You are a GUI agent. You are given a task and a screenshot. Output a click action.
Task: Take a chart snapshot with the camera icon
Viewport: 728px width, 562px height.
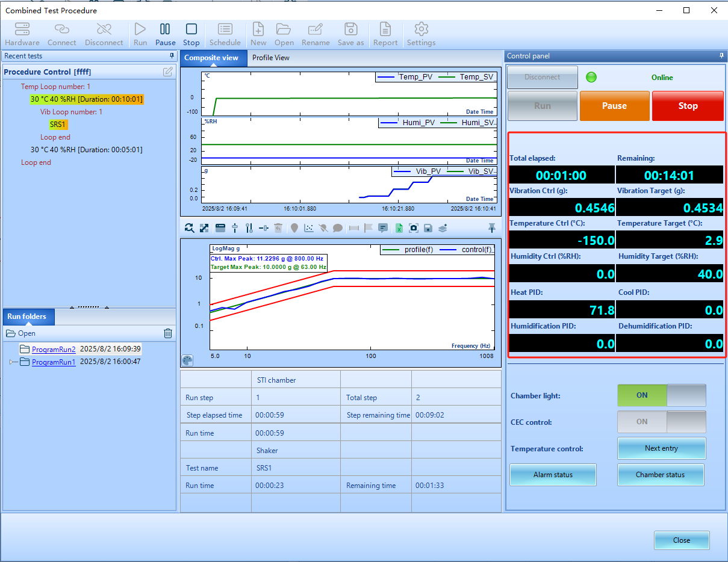[x=414, y=228]
